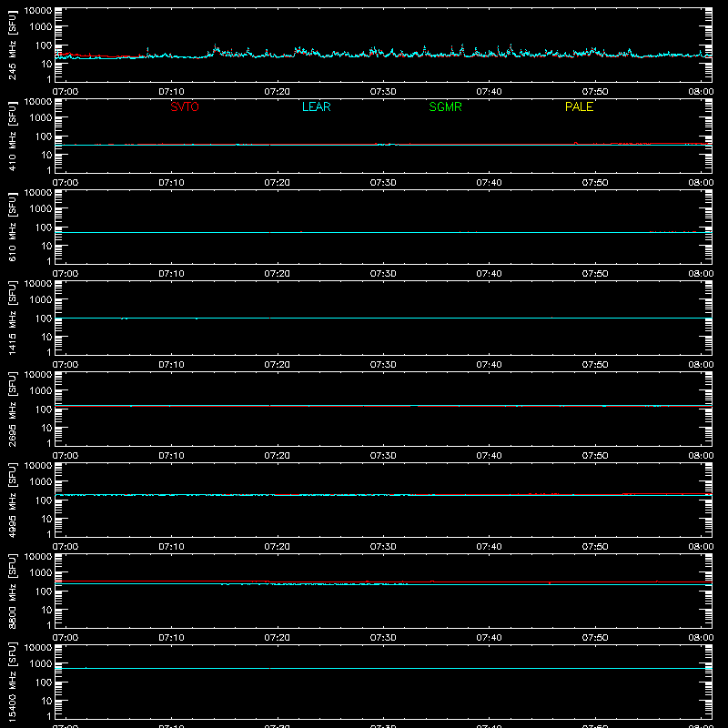Viewport: 728px width, 728px height.
Task: Click the cyan LEAR legend label
Action: coord(316,106)
